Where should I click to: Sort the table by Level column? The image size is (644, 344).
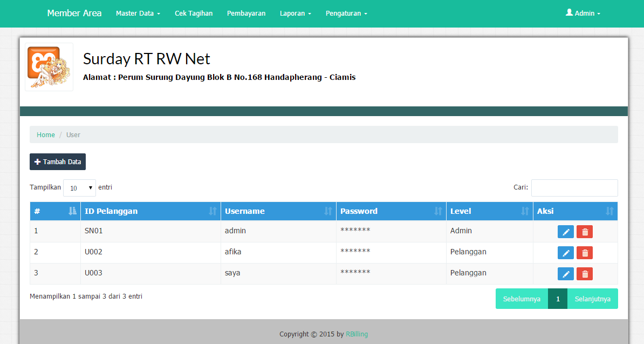click(x=489, y=211)
